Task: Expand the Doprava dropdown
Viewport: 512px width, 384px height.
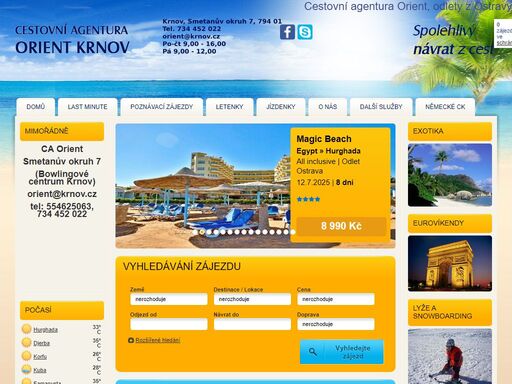Action: click(x=336, y=324)
